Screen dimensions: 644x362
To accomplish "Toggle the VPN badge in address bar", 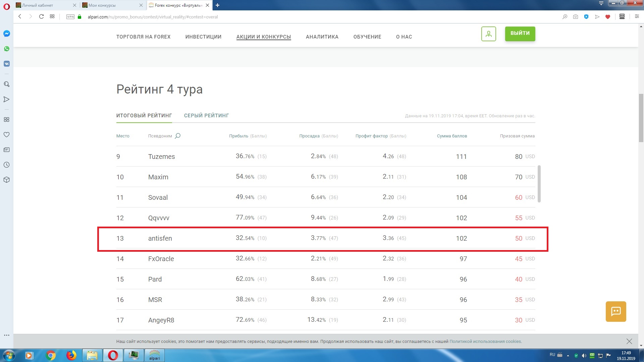I will point(70,17).
